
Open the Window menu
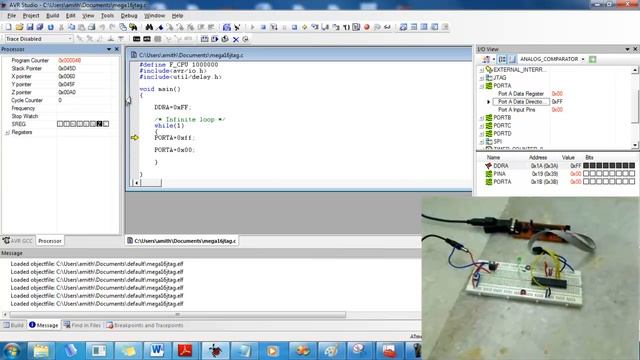tap(154, 16)
